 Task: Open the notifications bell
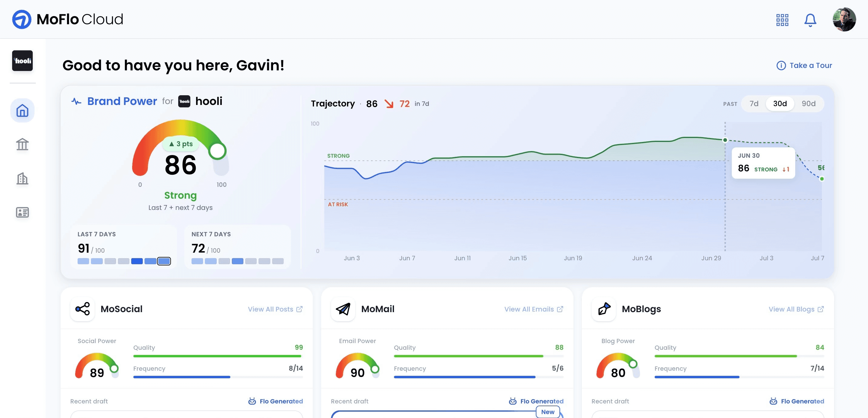point(810,20)
